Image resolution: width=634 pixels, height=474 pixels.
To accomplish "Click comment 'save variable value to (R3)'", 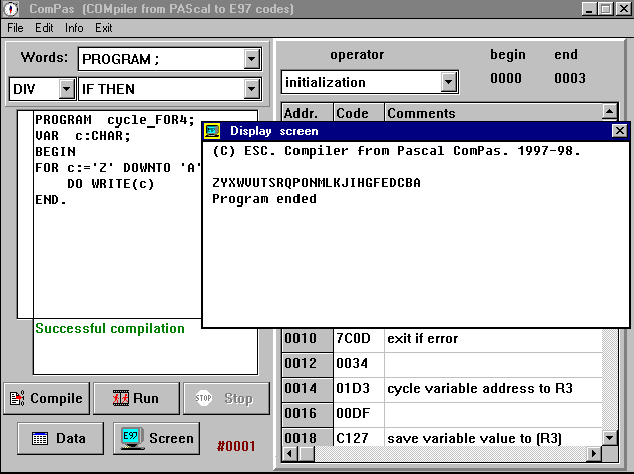I will [474, 438].
